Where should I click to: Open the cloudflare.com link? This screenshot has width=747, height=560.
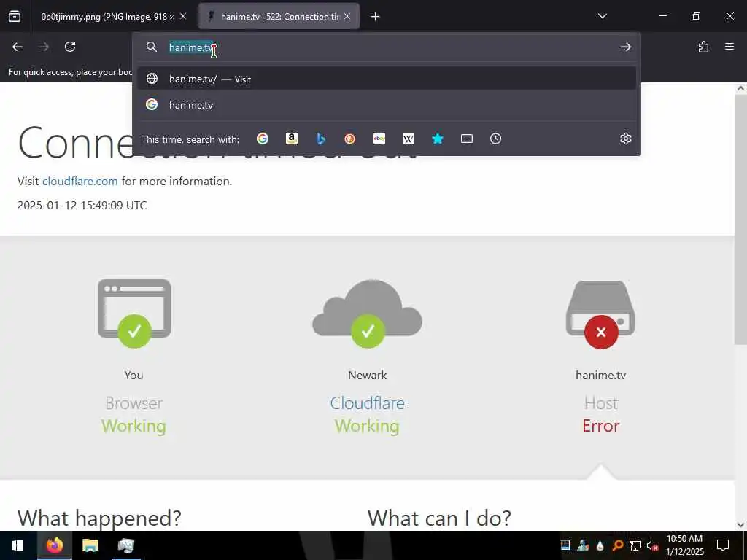tap(80, 182)
